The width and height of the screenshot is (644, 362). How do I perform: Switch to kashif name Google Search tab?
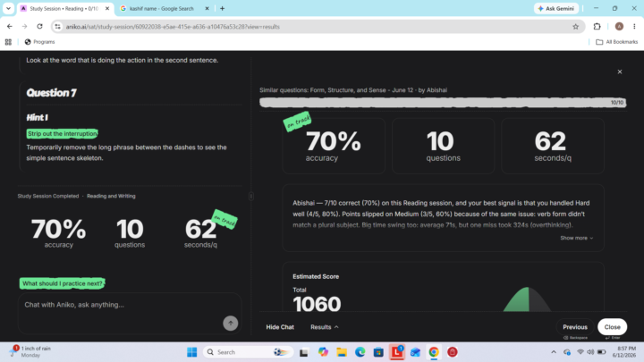[165, 8]
